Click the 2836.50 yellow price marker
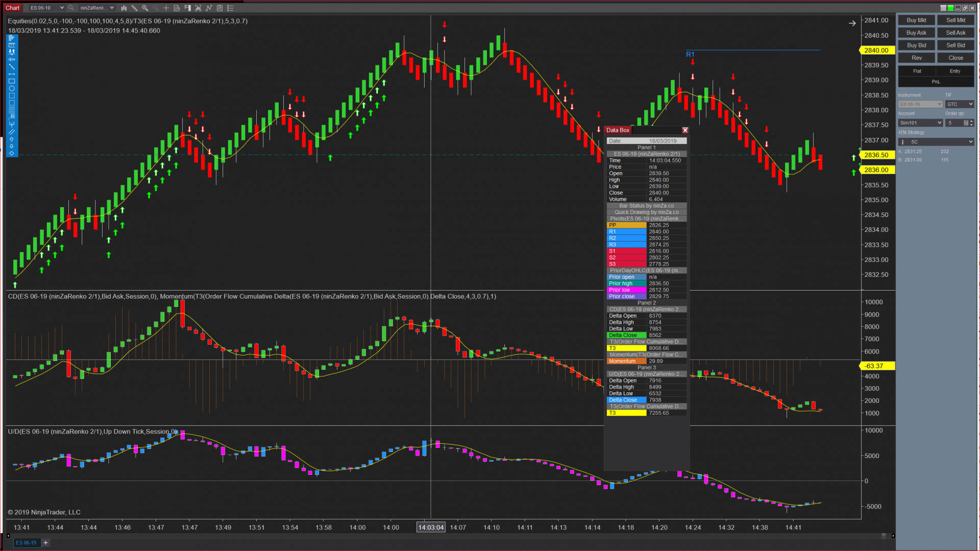 [877, 155]
